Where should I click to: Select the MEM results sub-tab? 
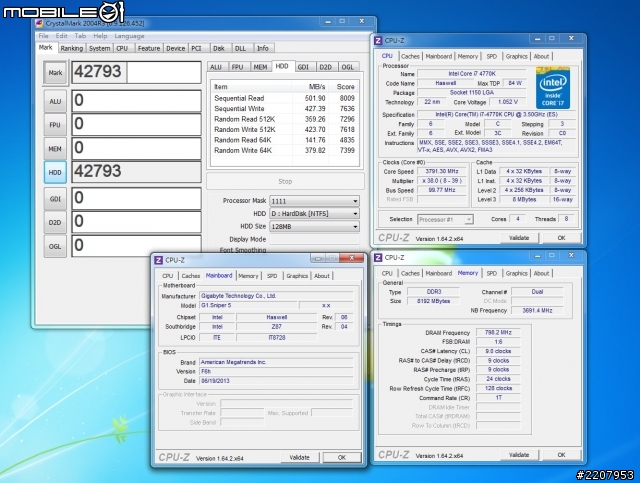click(x=260, y=67)
